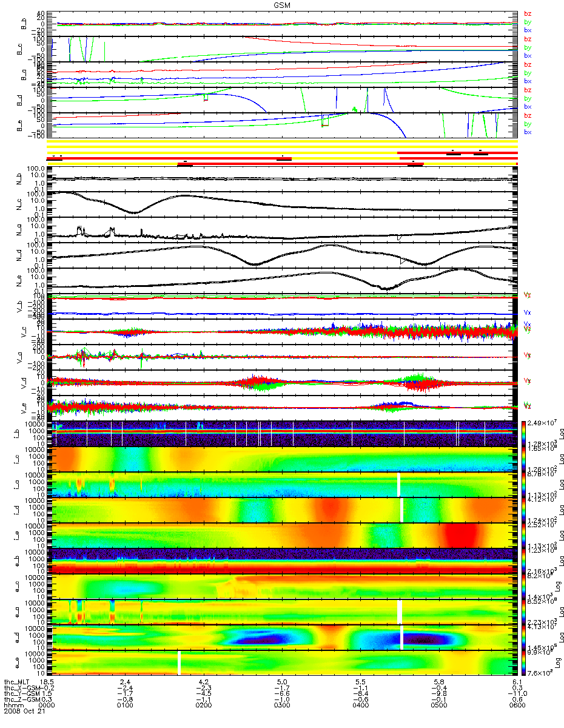This screenshot has width=564, height=728.
Task: Click white data gap in i_a spectrogram
Action: click(398, 484)
